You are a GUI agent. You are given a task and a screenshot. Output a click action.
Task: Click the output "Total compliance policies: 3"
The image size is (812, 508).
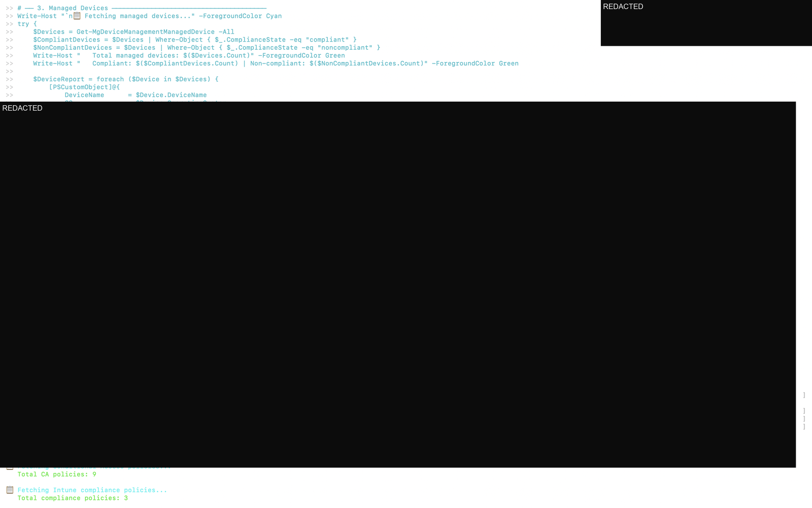tap(73, 498)
